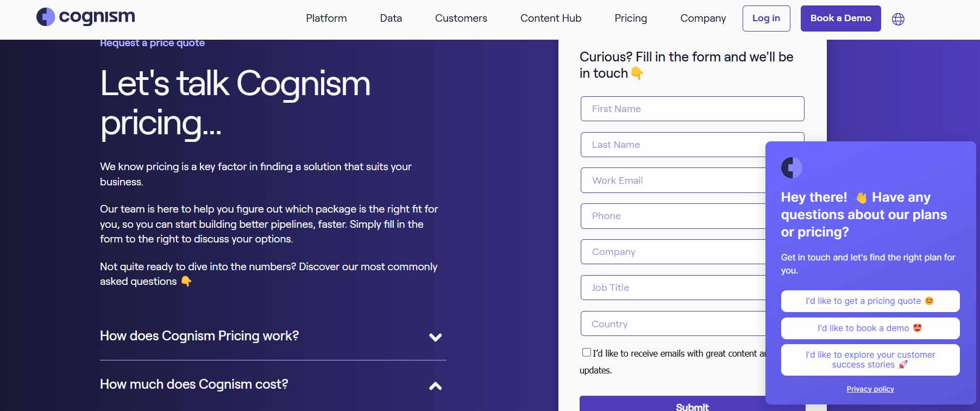Viewport: 980px width, 411px height.
Task: Click the 'Request a price quote' text
Action: click(152, 43)
